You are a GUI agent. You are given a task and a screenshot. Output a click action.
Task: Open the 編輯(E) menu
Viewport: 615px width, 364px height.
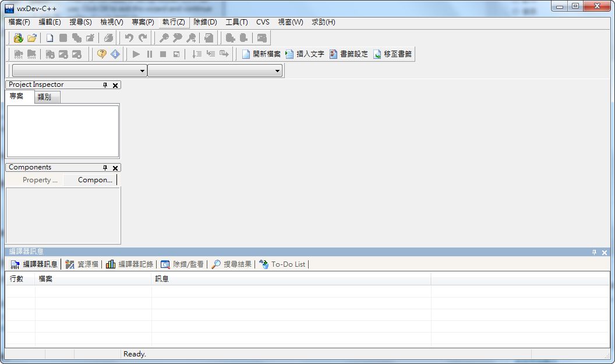pos(50,22)
